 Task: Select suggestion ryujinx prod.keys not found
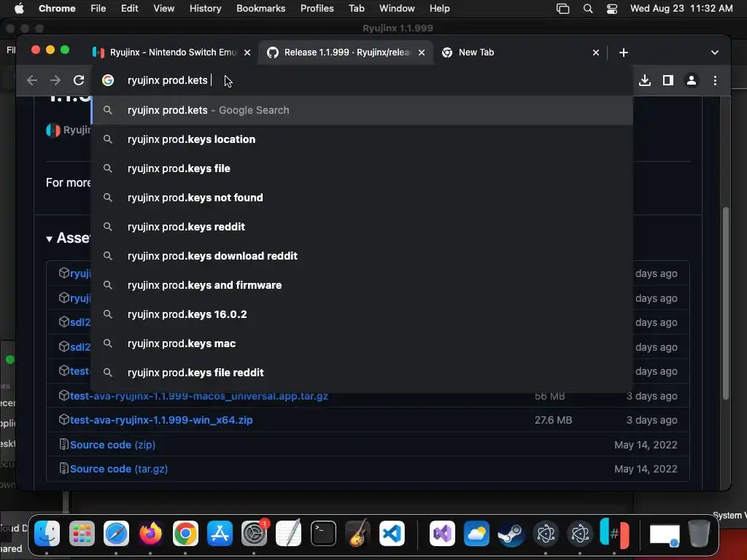coord(362,198)
